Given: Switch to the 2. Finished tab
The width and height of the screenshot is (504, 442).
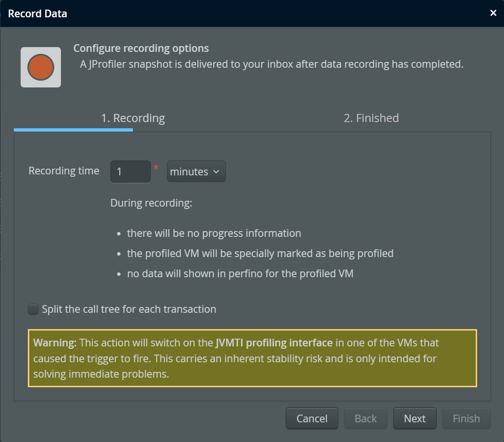Looking at the screenshot, I should pos(371,118).
